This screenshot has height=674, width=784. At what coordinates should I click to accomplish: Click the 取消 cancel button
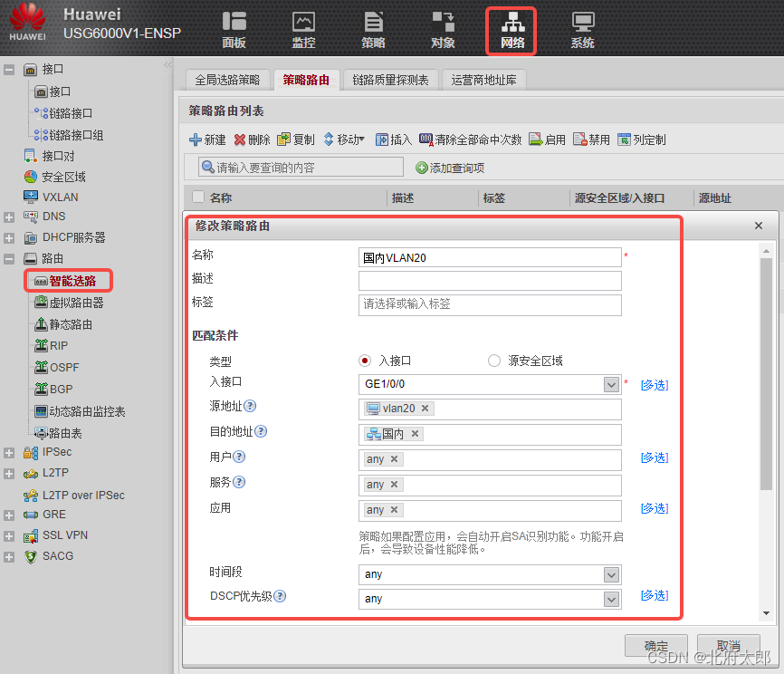[729, 646]
